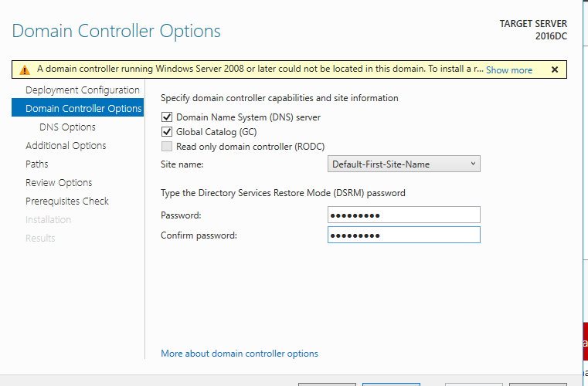The height and width of the screenshot is (386, 588).
Task: Expand the Site name dropdown
Action: coord(403,164)
